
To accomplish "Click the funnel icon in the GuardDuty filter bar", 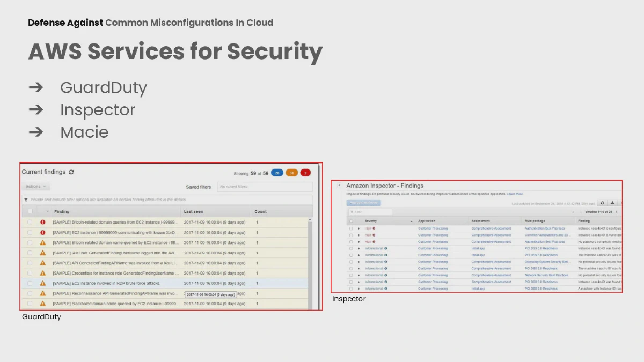I will (25, 199).
